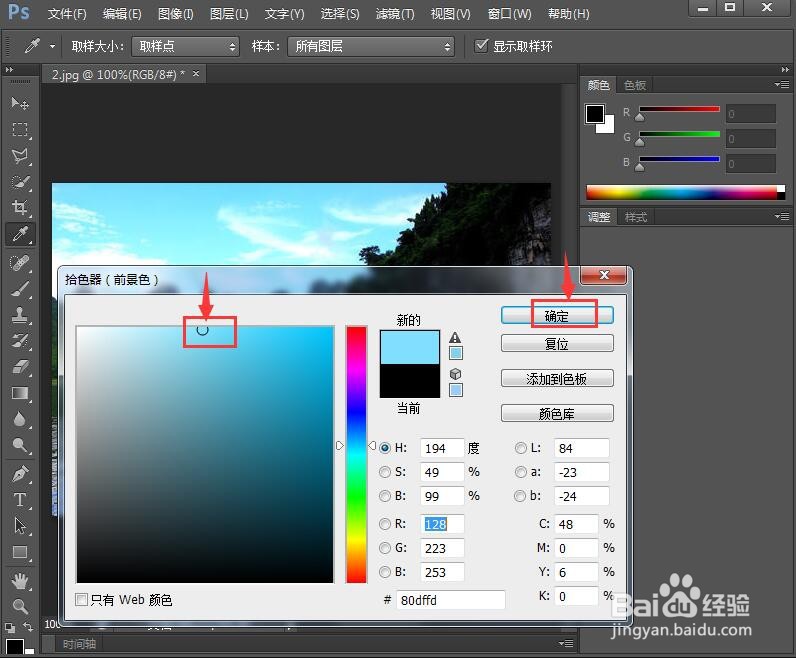The width and height of the screenshot is (796, 658).
Task: Open the 滤镜(T) menu
Action: 395,14
